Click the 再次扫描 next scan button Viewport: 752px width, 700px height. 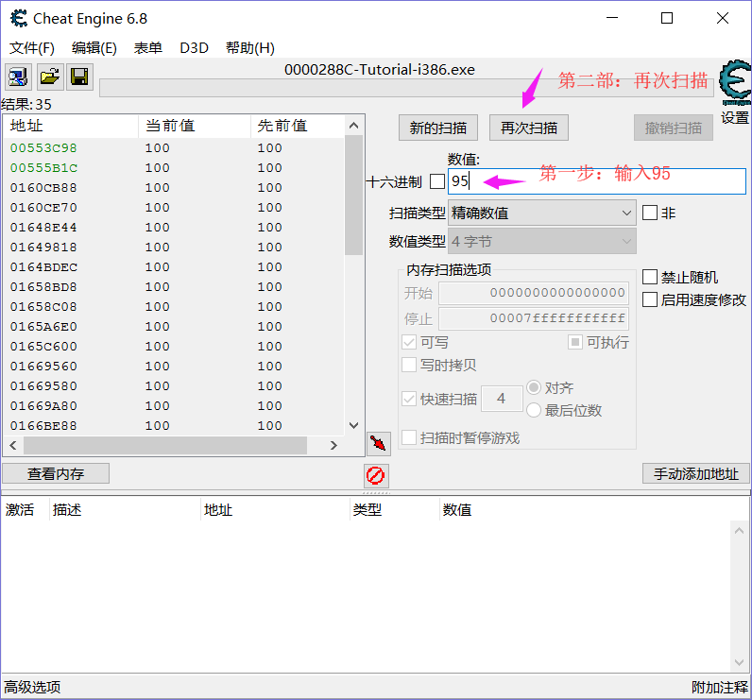[x=528, y=128]
